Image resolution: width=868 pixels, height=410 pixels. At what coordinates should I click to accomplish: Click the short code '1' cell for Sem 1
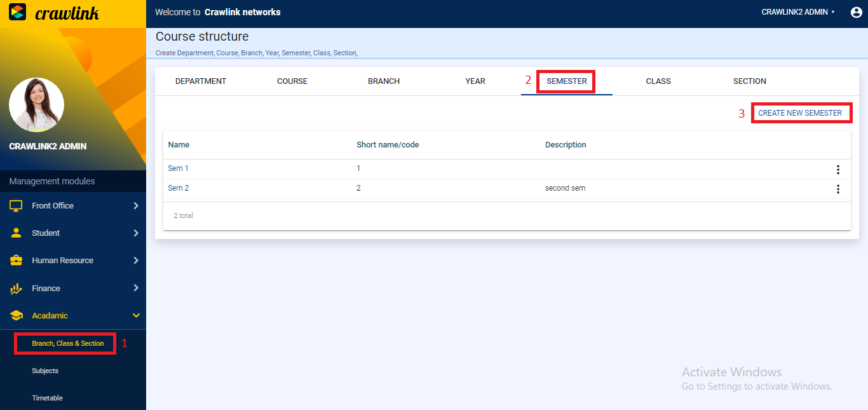pos(358,168)
